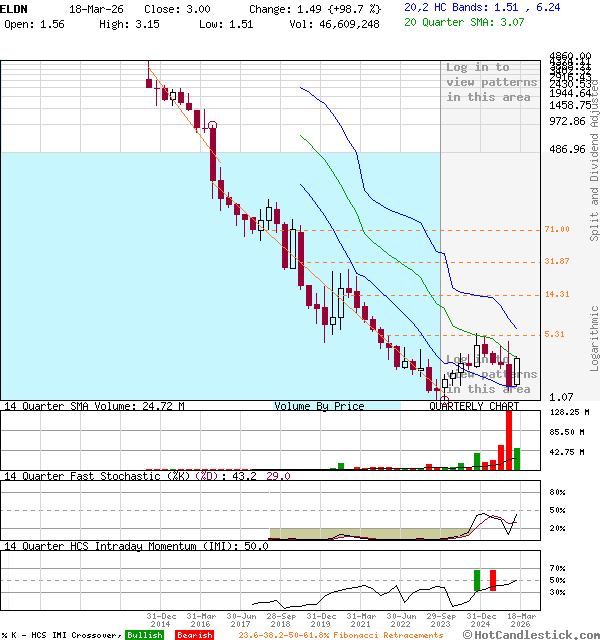Click the QUARTERLY CHART label

474,407
